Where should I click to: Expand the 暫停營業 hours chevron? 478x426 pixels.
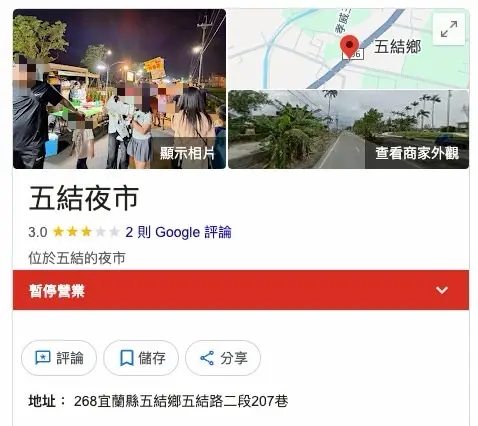coord(442,290)
